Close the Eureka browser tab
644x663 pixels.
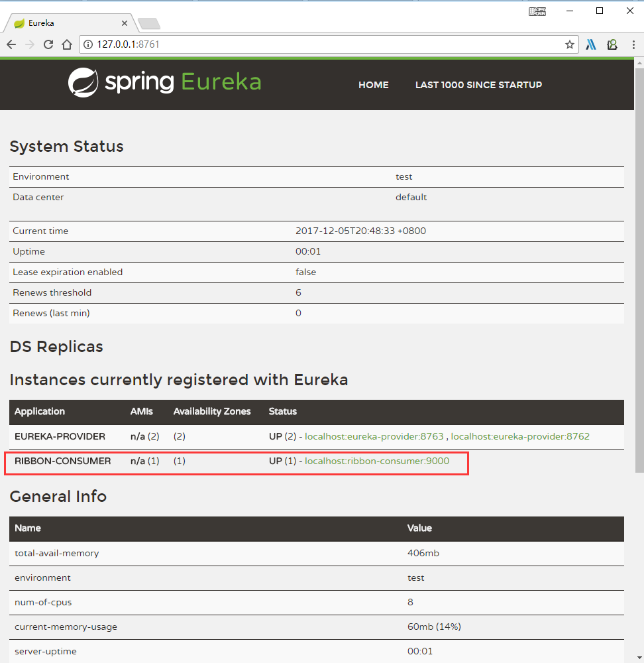coord(125,23)
